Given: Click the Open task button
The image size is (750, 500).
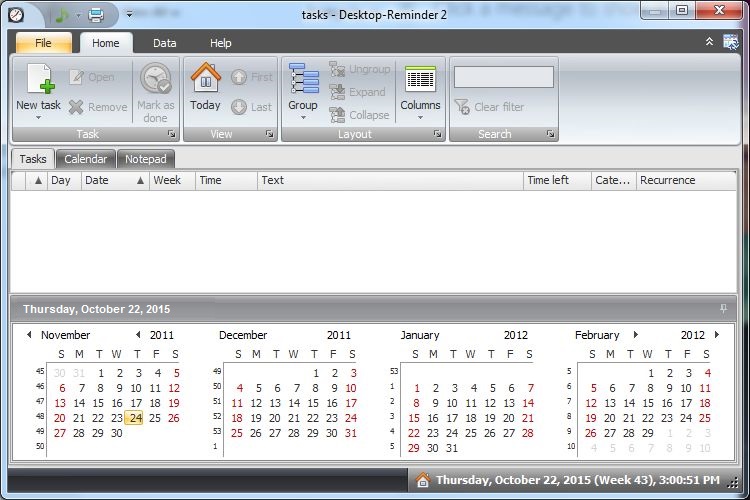Looking at the screenshot, I should point(91,77).
